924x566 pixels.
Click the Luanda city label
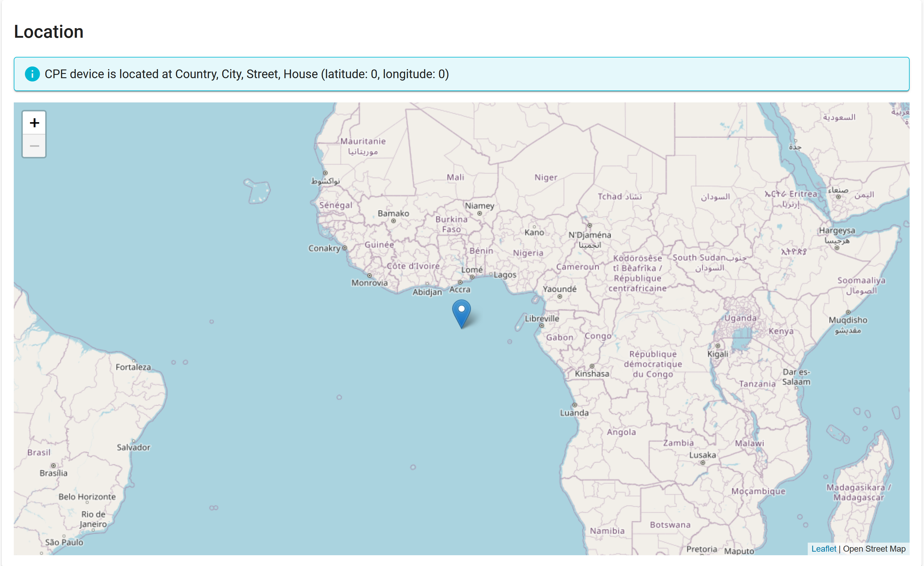[574, 413]
